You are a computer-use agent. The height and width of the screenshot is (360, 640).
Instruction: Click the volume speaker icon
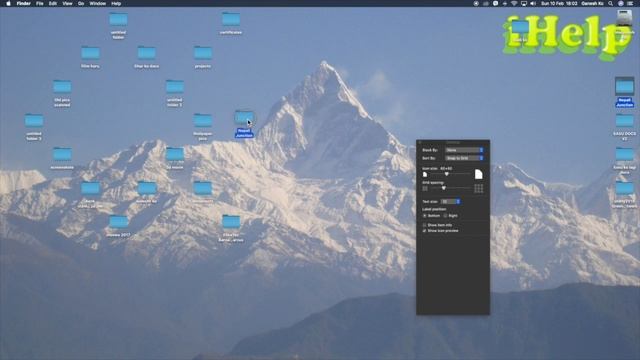533,3
